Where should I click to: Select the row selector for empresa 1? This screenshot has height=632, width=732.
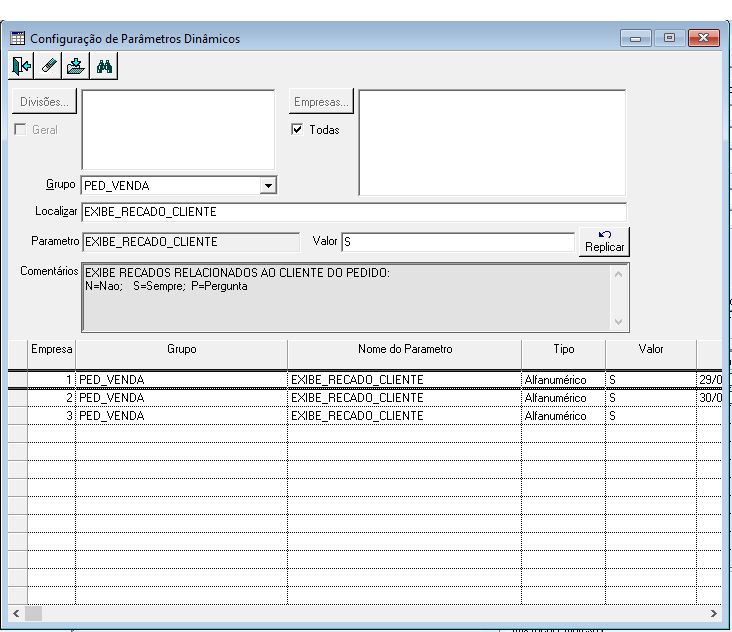18,379
